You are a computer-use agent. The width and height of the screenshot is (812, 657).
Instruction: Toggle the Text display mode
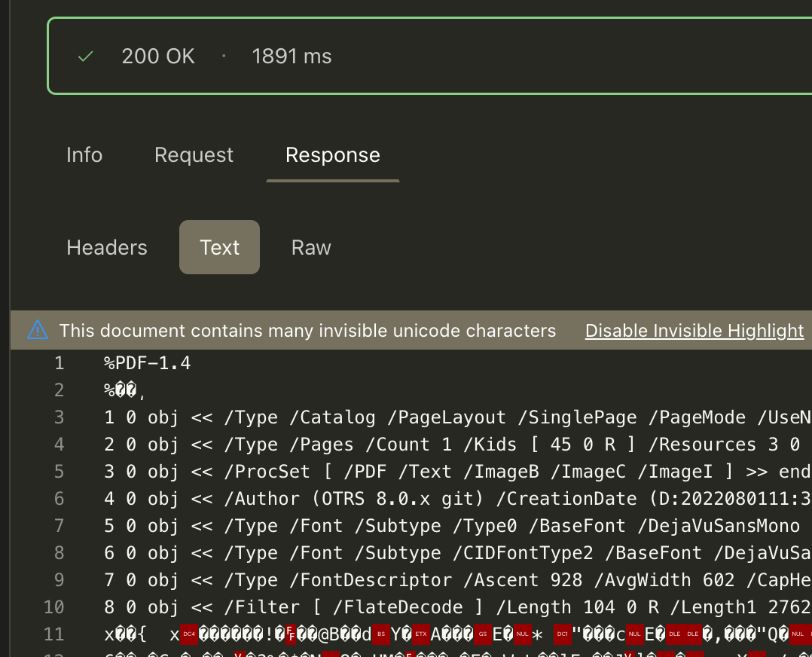coord(219,247)
